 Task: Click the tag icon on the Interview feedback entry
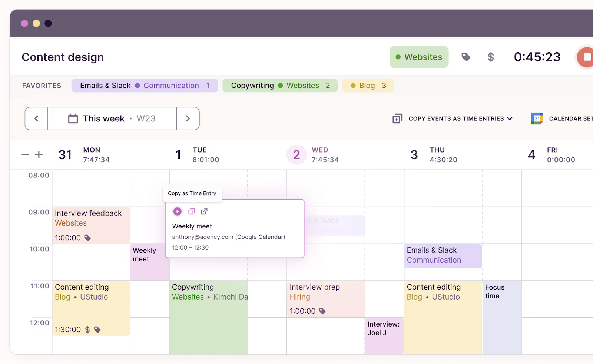pyautogui.click(x=87, y=238)
